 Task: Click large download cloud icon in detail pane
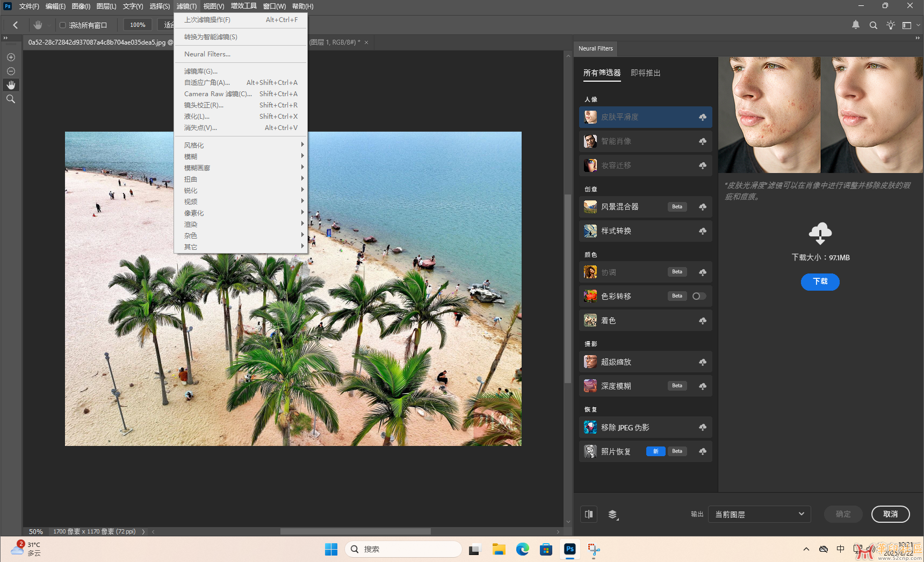pos(820,233)
